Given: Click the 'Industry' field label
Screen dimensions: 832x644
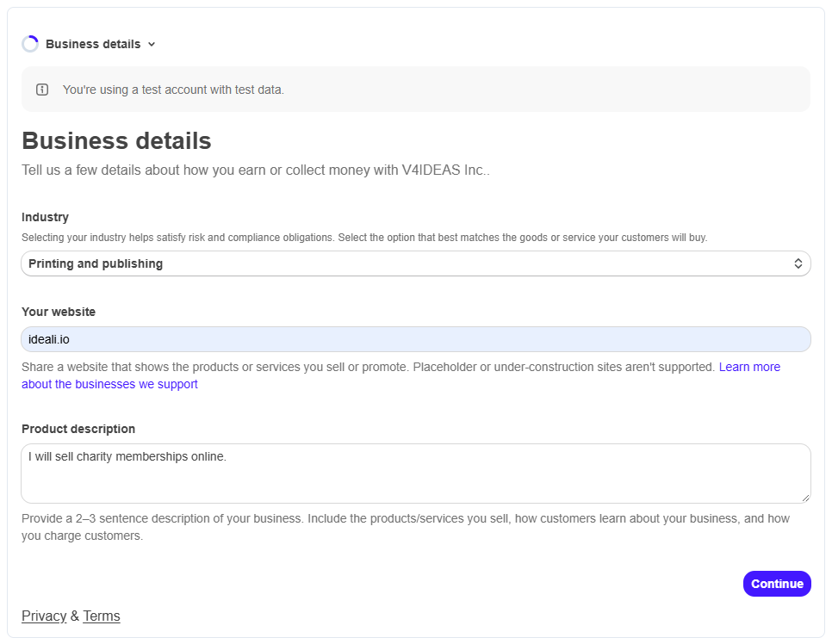Looking at the screenshot, I should pos(45,217).
